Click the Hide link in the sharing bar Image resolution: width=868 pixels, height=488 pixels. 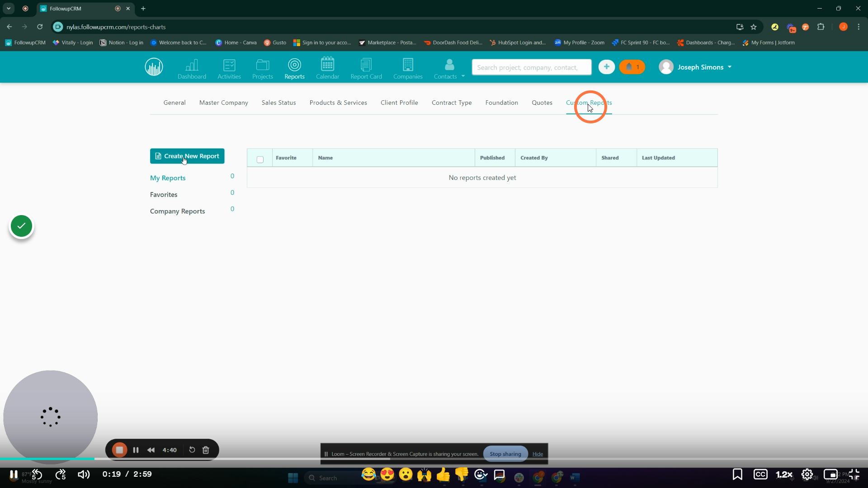pyautogui.click(x=538, y=454)
